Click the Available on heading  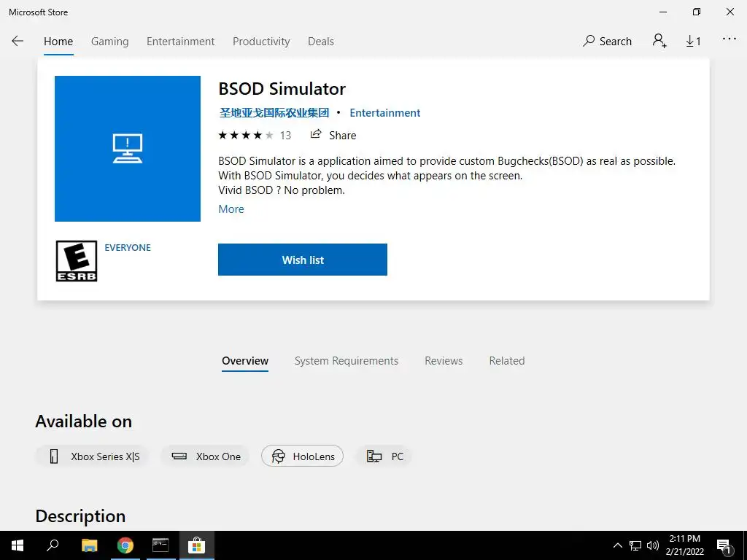click(x=83, y=421)
